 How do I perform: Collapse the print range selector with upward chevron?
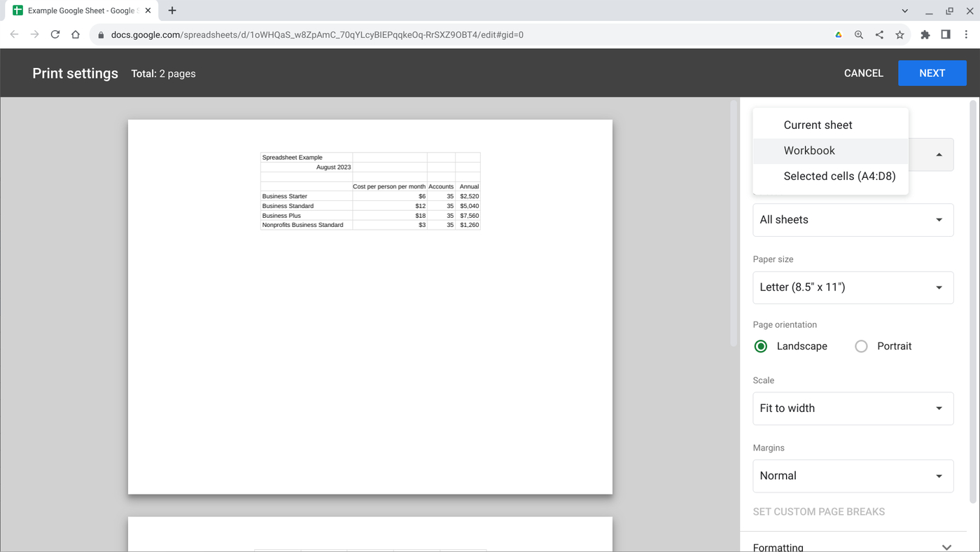pyautogui.click(x=939, y=154)
